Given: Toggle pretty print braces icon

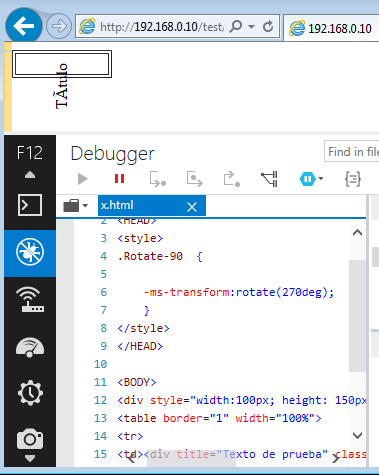Looking at the screenshot, I should [x=353, y=179].
